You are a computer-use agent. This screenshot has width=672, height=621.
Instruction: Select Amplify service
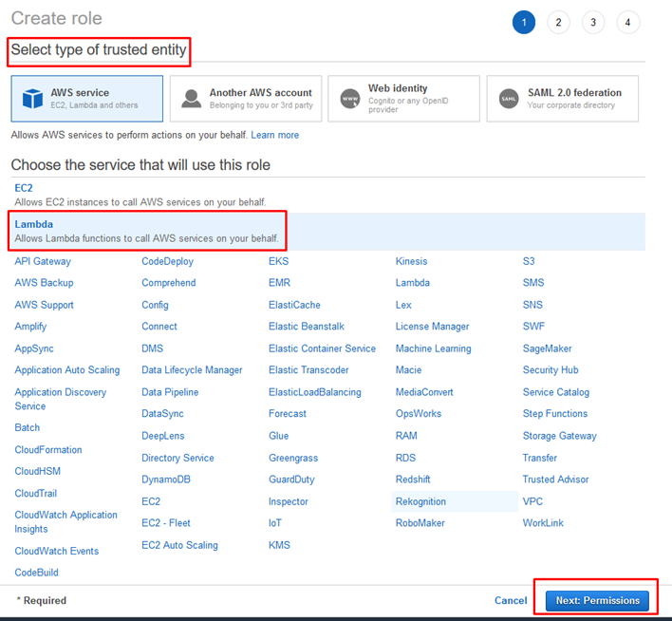[30, 327]
